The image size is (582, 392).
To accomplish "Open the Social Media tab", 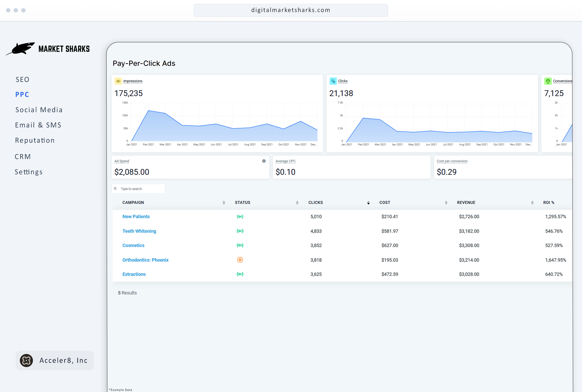I will (39, 110).
